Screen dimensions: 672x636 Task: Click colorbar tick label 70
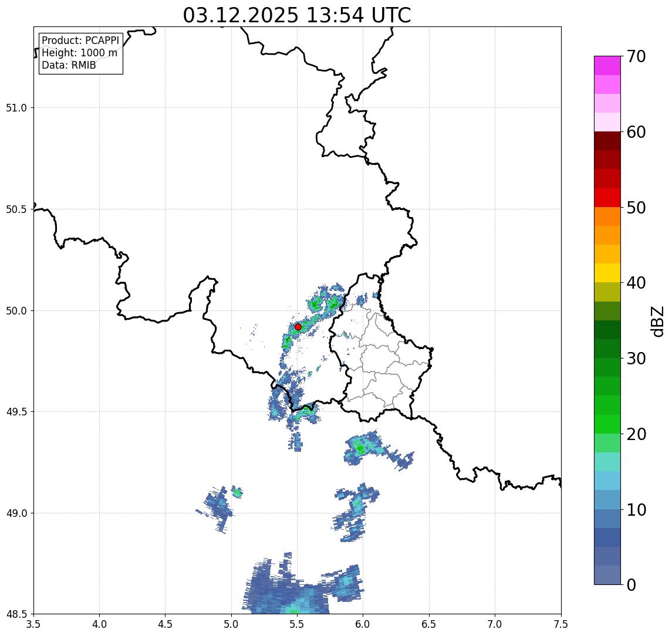click(636, 56)
